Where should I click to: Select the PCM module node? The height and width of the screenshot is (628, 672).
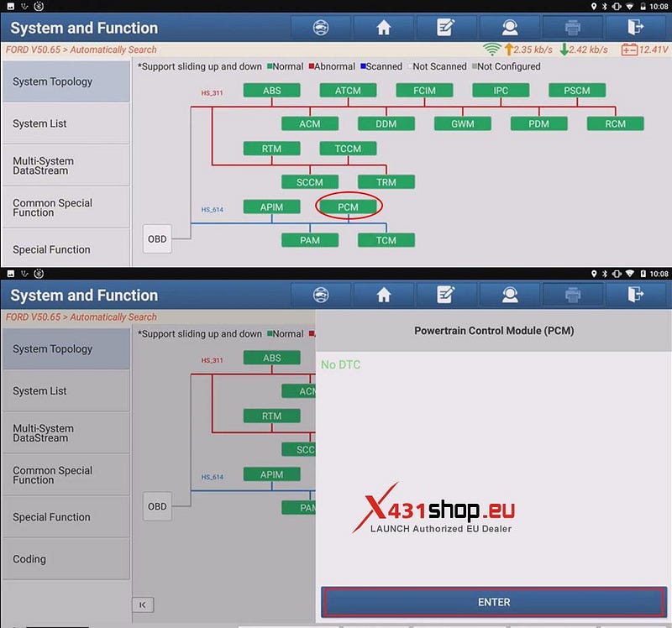click(x=348, y=207)
